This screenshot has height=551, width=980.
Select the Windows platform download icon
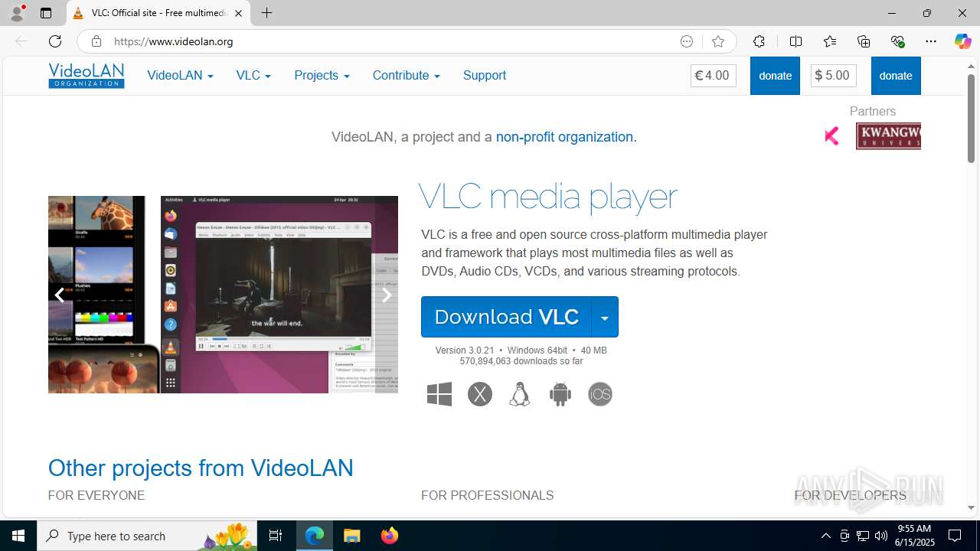(x=439, y=394)
